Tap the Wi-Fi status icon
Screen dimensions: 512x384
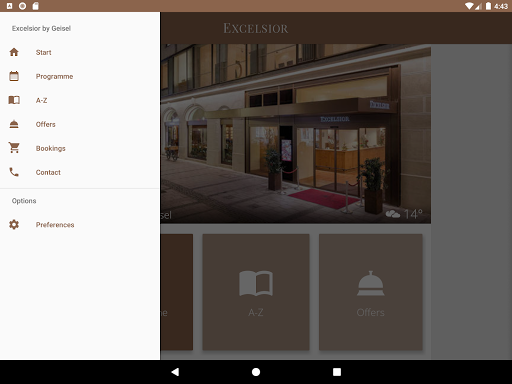tap(469, 6)
